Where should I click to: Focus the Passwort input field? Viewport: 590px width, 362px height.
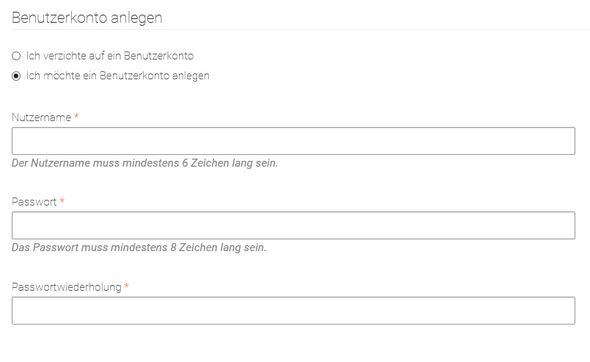293,225
